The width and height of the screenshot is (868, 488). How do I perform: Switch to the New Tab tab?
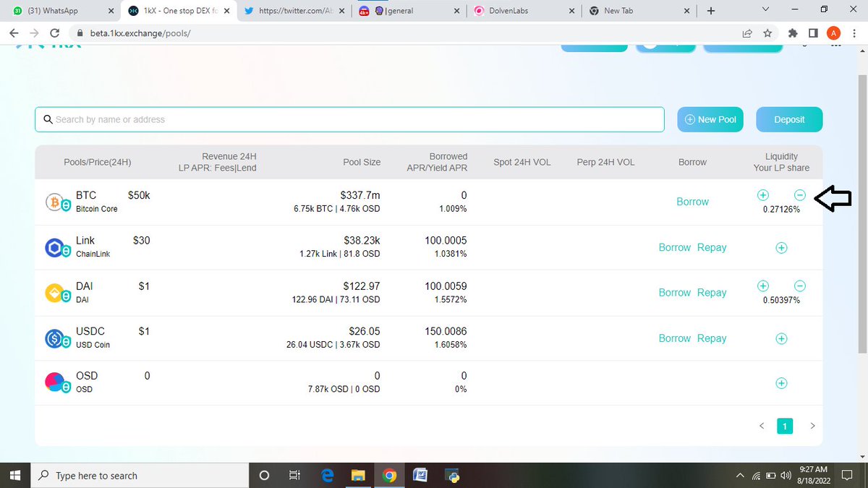coord(641,11)
